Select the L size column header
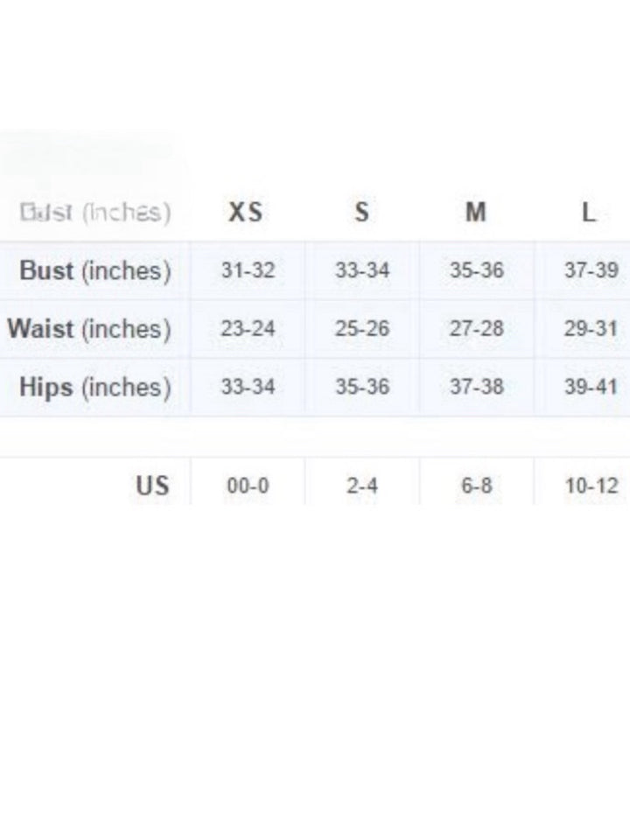The width and height of the screenshot is (630, 840). point(590,213)
